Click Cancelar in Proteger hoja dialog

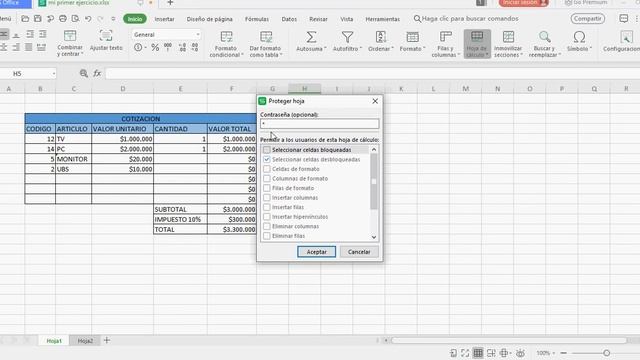[x=359, y=252]
